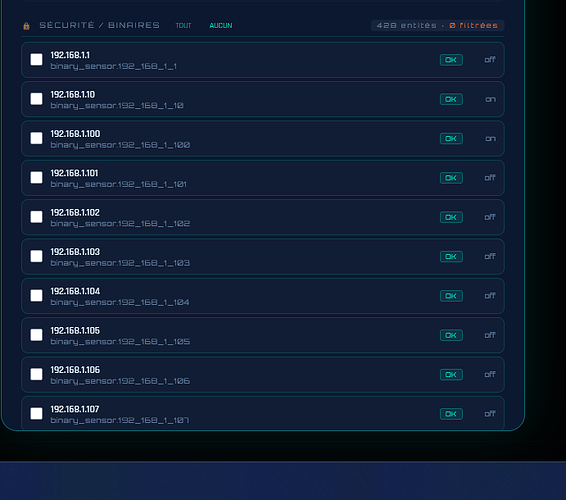The height and width of the screenshot is (500, 566).
Task: Toggle checkbox for 192.168.1.10
Action: click(x=36, y=99)
